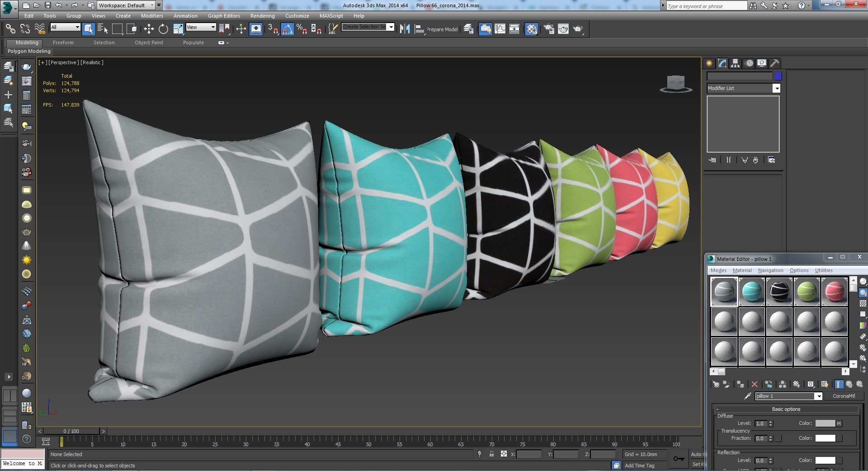Select the Select and Link tool
The height and width of the screenshot is (471, 868).
pyautogui.click(x=10, y=29)
